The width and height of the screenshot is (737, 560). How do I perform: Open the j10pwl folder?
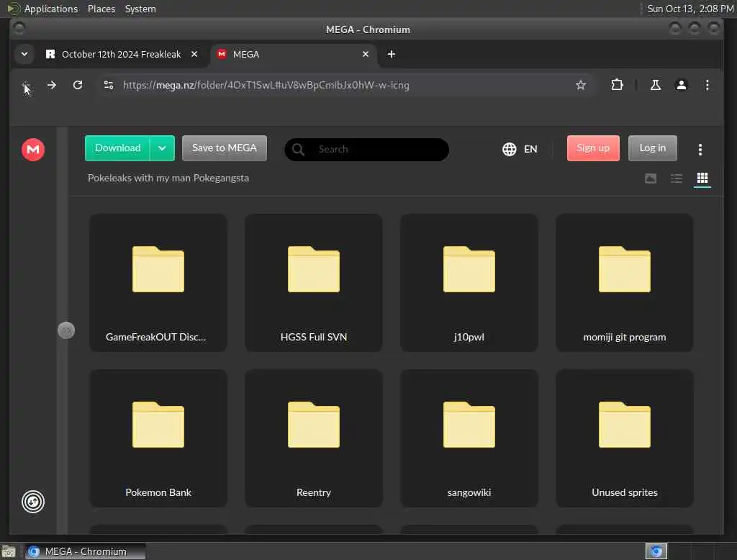469,283
